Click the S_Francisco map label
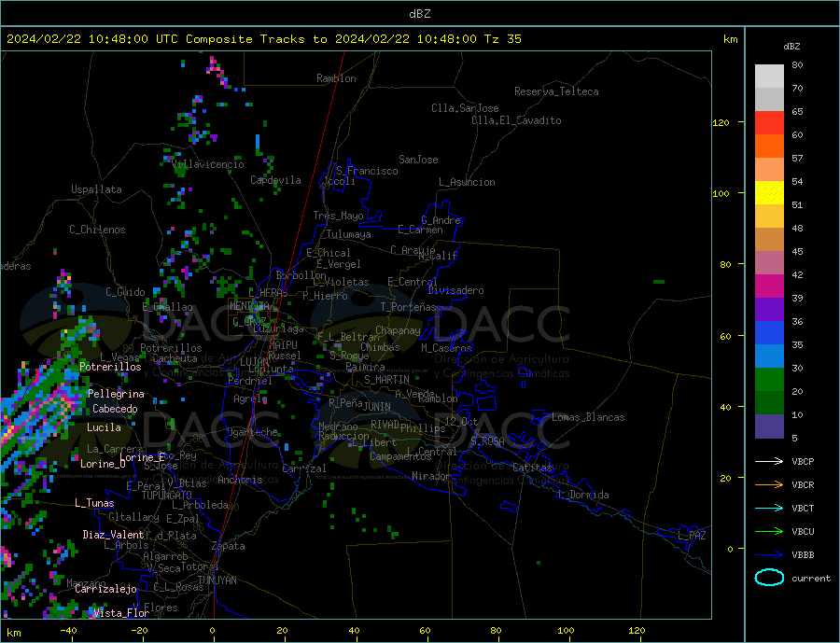 (x=367, y=171)
